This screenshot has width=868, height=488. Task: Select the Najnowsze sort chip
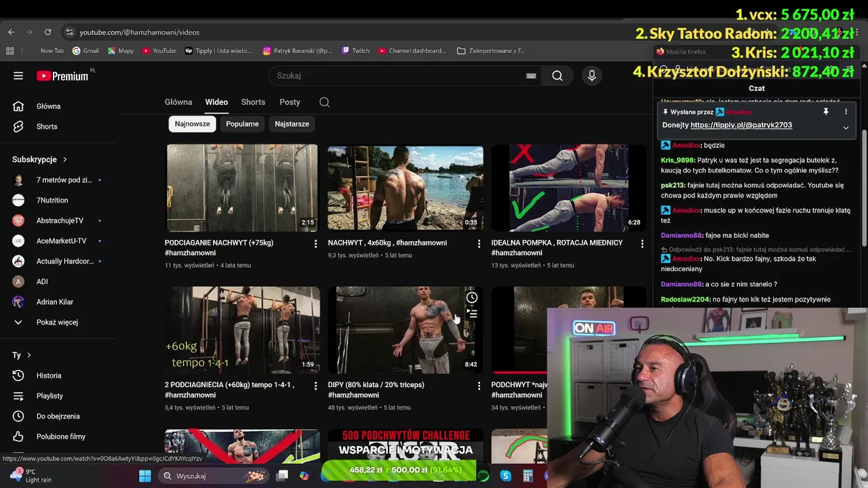coord(193,124)
